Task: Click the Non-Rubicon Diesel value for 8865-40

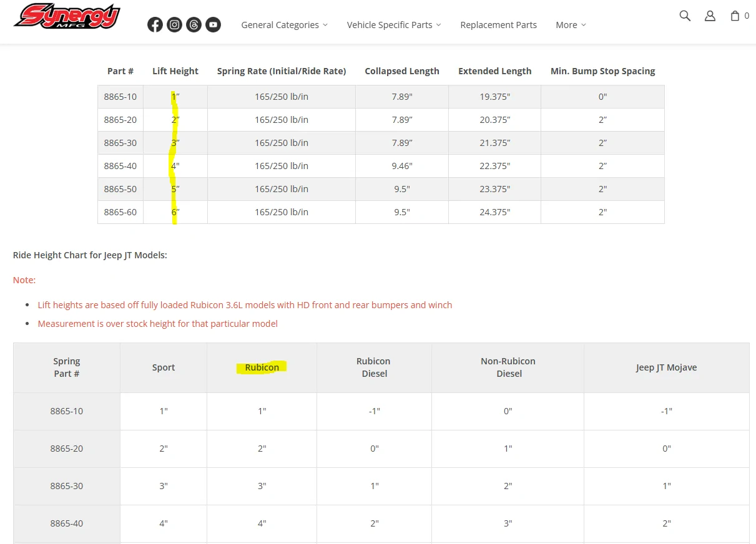Action: 508,523
